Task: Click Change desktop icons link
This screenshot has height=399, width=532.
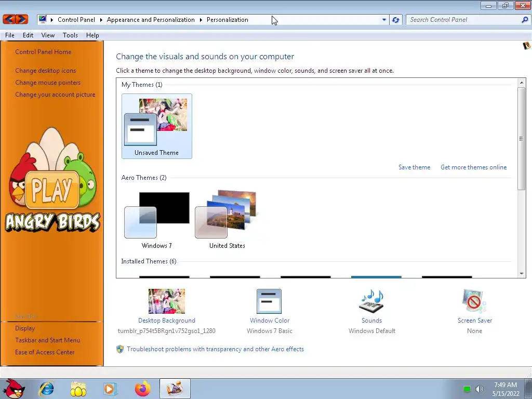Action: click(46, 71)
